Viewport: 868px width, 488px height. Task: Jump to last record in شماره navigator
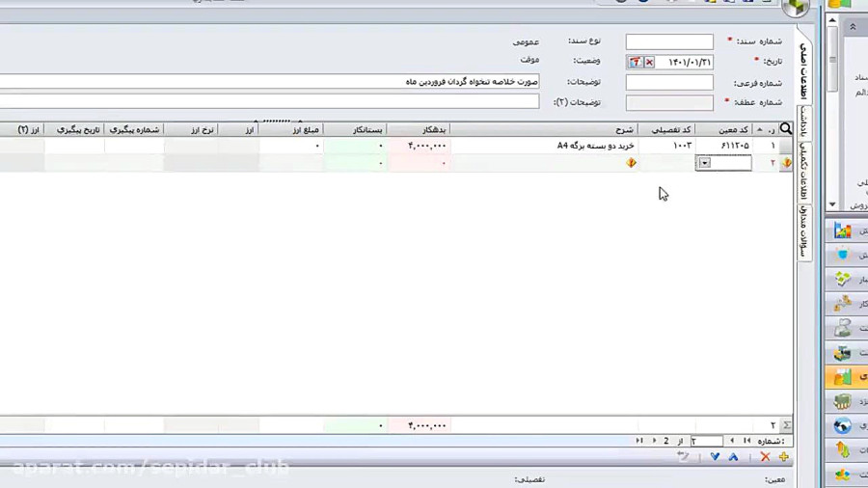[639, 441]
